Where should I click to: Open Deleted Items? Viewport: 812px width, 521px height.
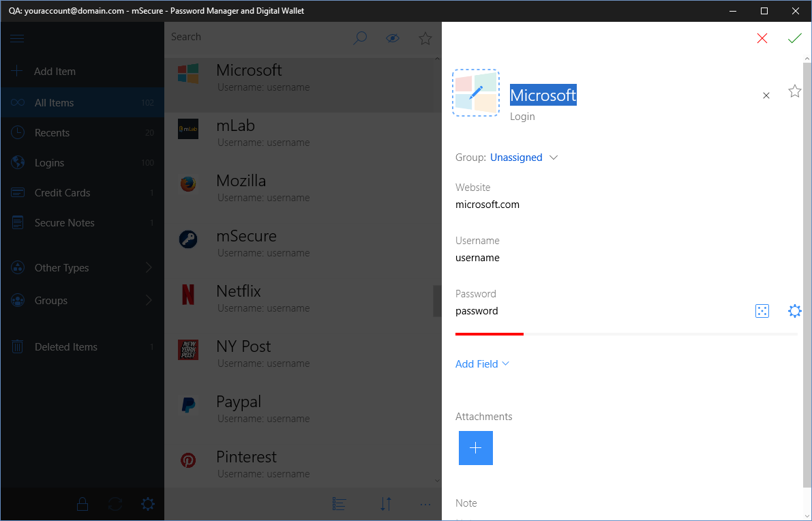(82, 347)
